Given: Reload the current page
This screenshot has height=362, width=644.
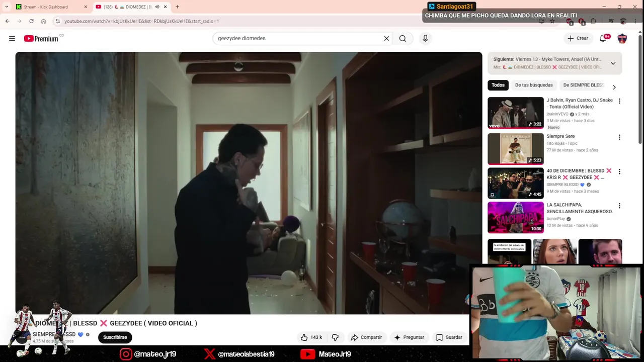Looking at the screenshot, I should click(31, 21).
